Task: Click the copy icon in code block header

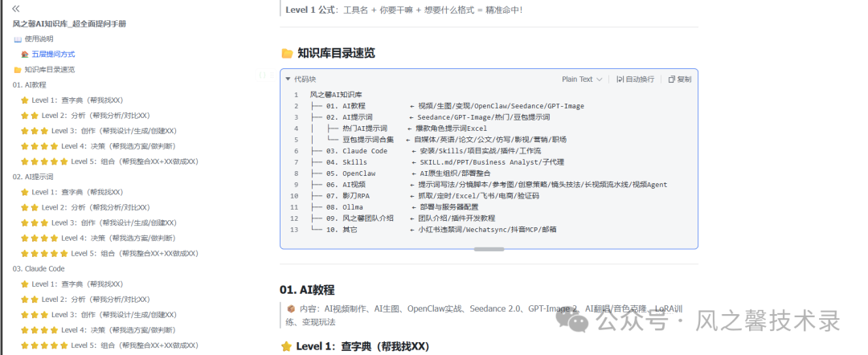Action: (671, 79)
